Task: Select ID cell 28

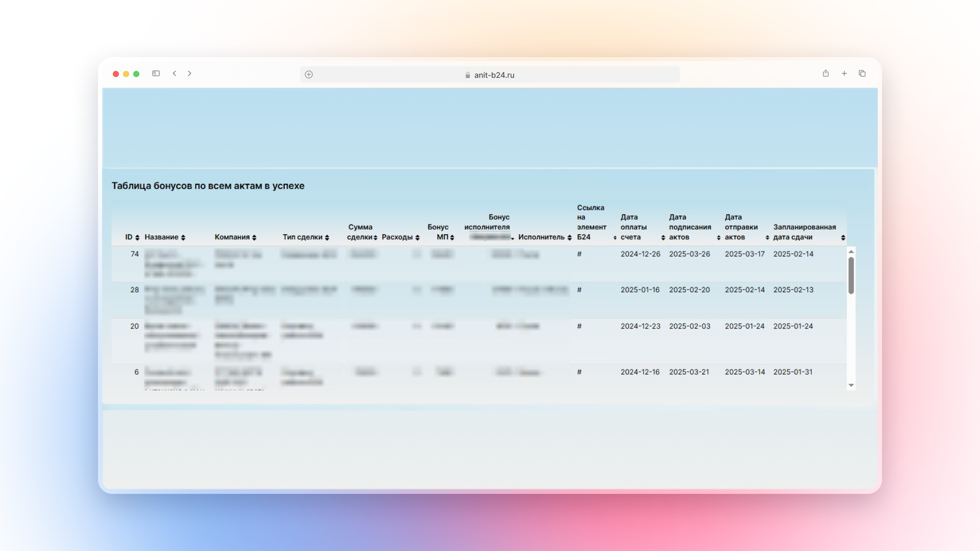Action: click(135, 290)
